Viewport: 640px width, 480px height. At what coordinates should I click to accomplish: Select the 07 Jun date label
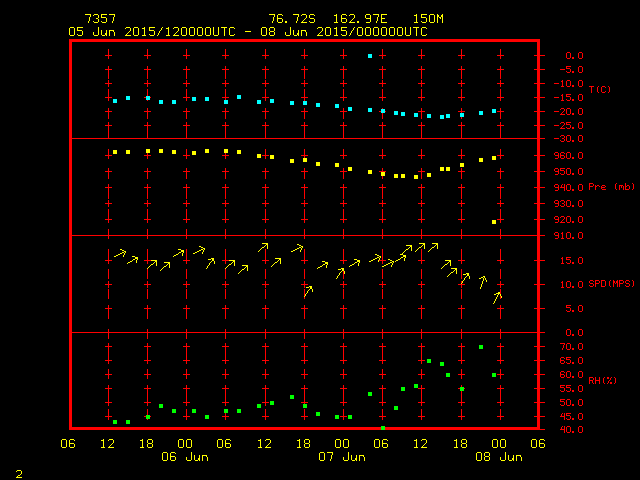[341, 457]
